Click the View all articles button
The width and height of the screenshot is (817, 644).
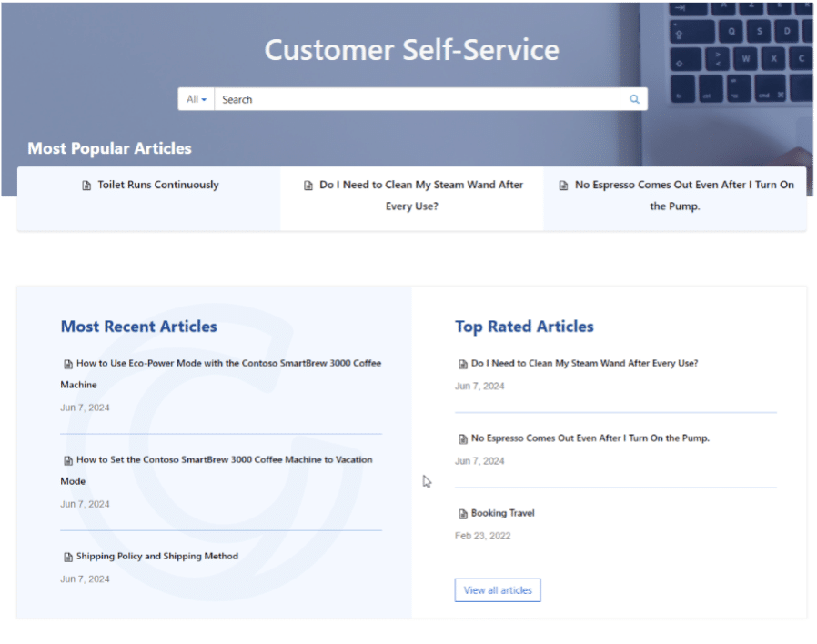(498, 590)
